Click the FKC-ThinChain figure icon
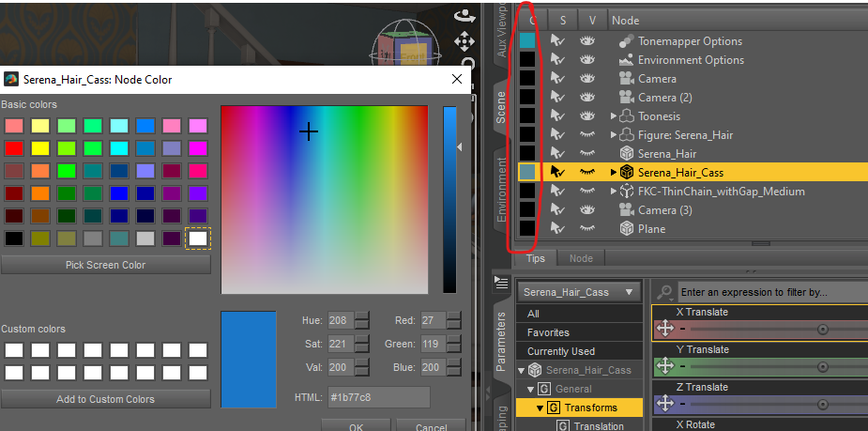 point(626,192)
